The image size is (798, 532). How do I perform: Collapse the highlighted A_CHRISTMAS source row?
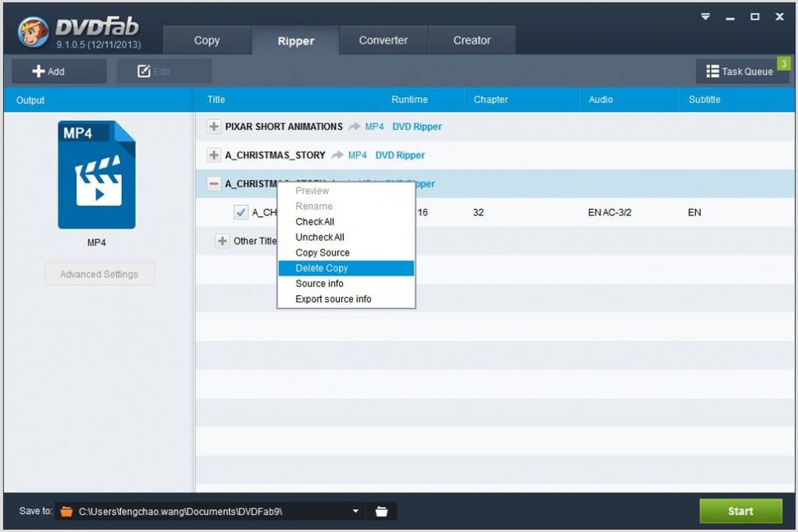pyautogui.click(x=214, y=183)
